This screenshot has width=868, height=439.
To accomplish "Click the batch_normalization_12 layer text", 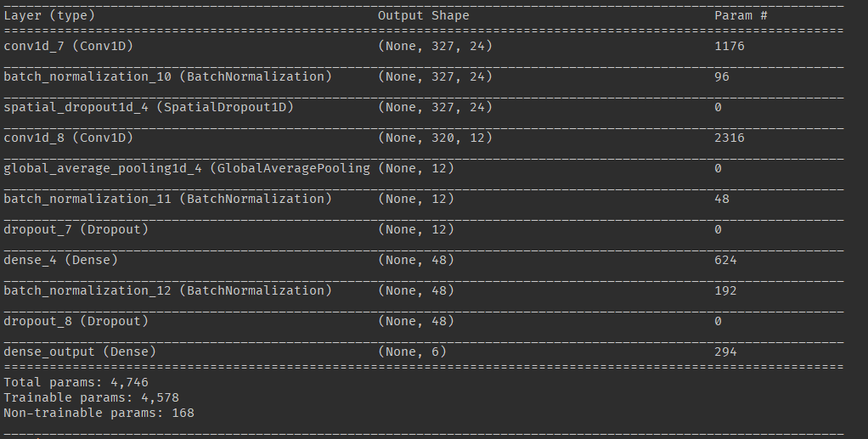I will pos(167,290).
